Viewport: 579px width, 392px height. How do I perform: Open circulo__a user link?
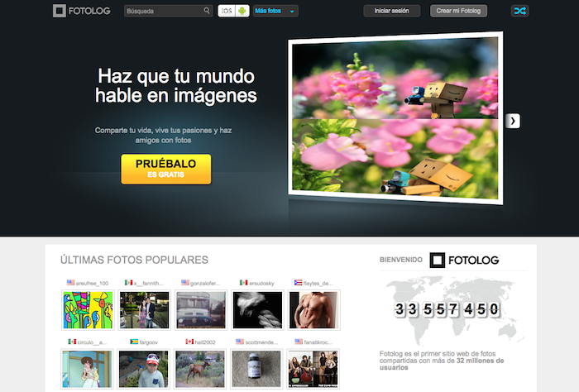pyautogui.click(x=92, y=342)
